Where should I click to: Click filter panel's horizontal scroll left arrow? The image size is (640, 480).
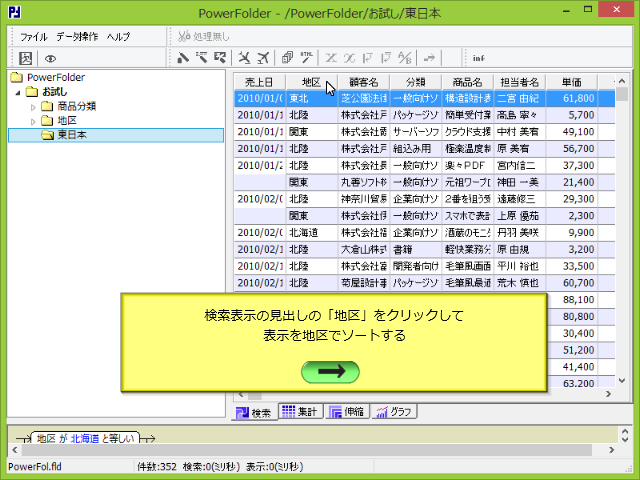15,450
